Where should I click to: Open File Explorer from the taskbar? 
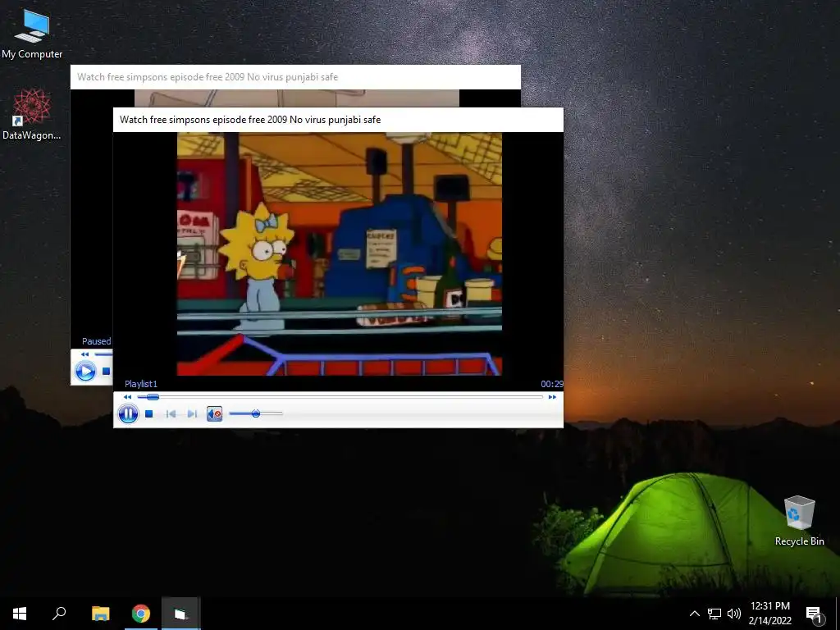[x=100, y=614]
